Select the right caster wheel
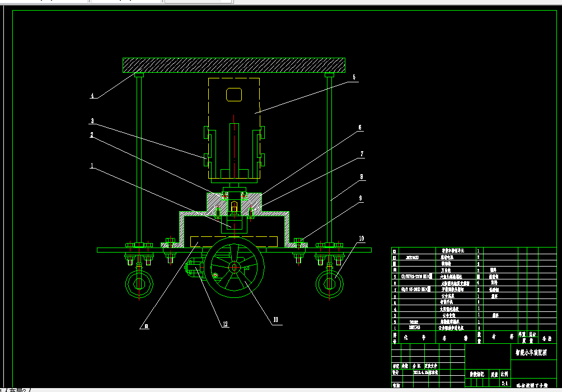The height and width of the screenshot is (392, 562). pyautogui.click(x=329, y=284)
